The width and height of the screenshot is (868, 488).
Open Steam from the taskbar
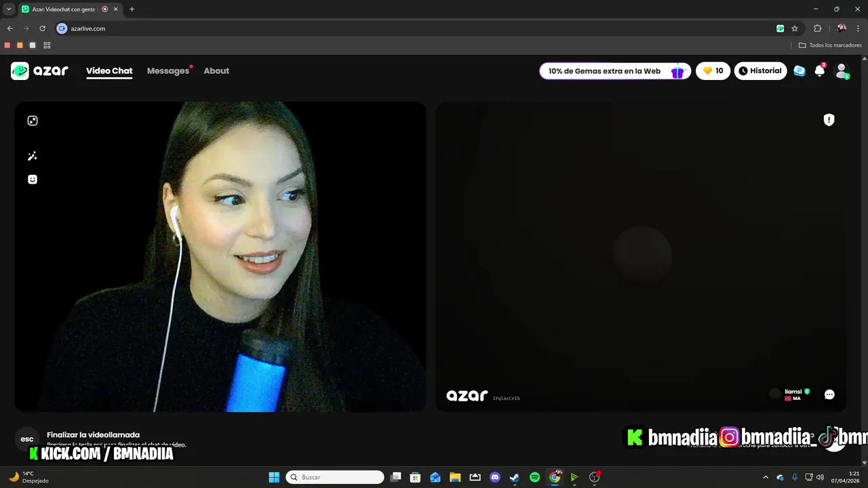point(515,477)
